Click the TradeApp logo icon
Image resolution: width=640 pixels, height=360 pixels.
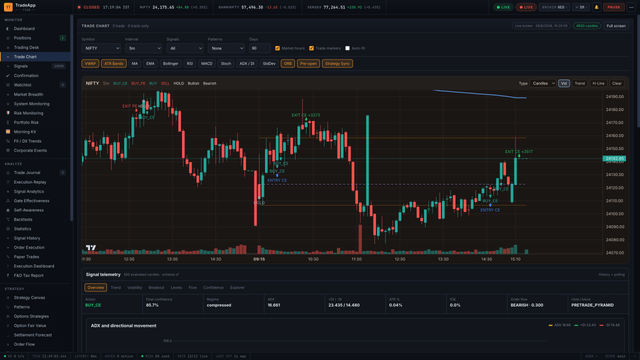point(8,7)
